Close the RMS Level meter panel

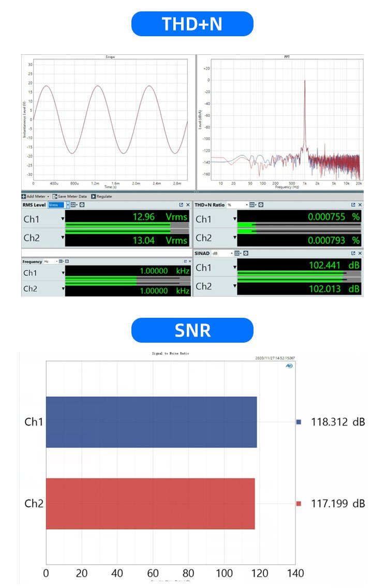point(187,205)
